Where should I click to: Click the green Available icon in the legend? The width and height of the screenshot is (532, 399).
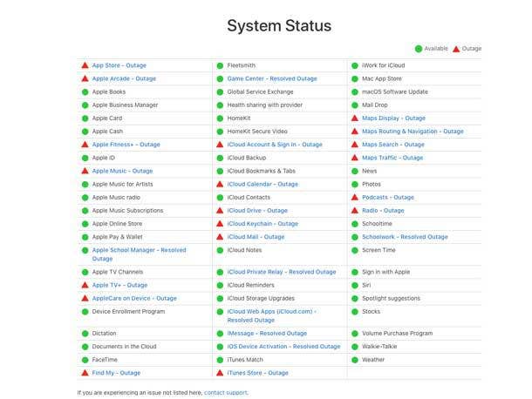point(419,49)
